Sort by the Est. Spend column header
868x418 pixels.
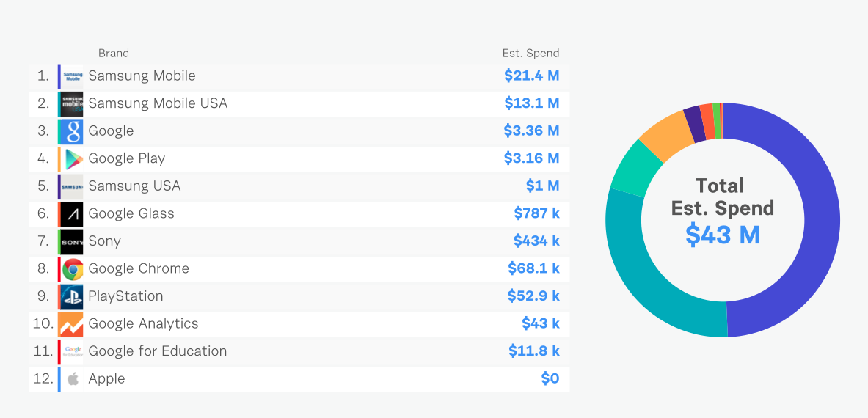tap(530, 53)
